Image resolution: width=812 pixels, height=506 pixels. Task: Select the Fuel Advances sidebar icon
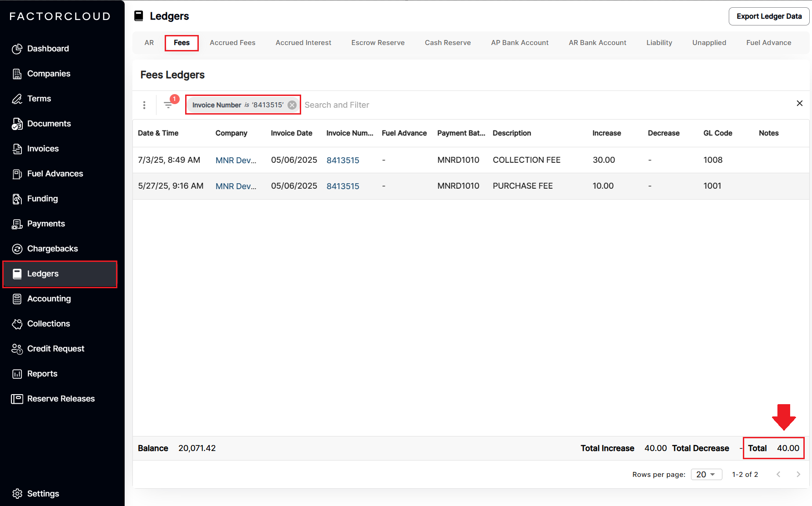click(17, 174)
